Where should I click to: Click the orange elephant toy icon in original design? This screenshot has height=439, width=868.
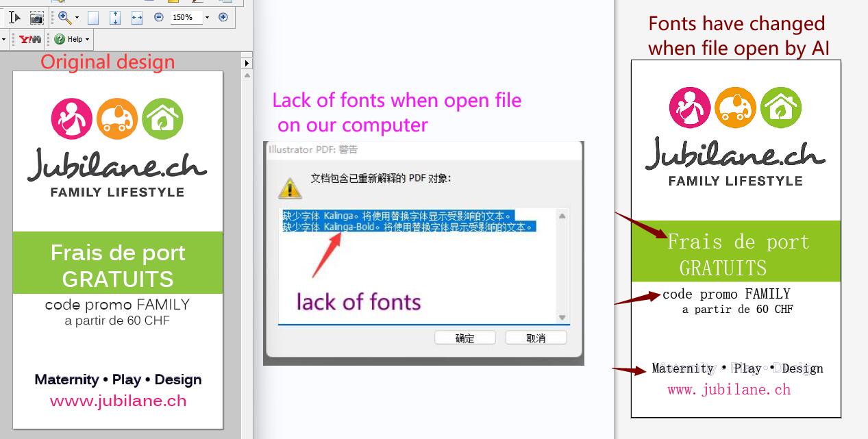pos(117,118)
